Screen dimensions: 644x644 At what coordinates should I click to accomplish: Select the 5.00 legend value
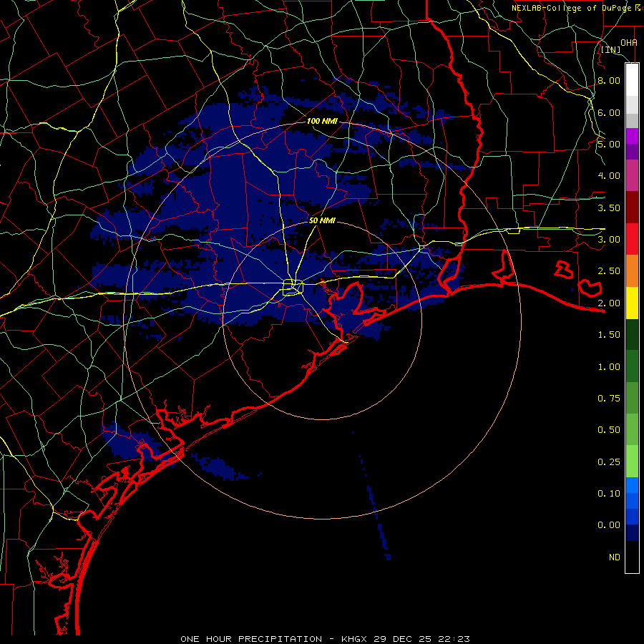tap(609, 144)
